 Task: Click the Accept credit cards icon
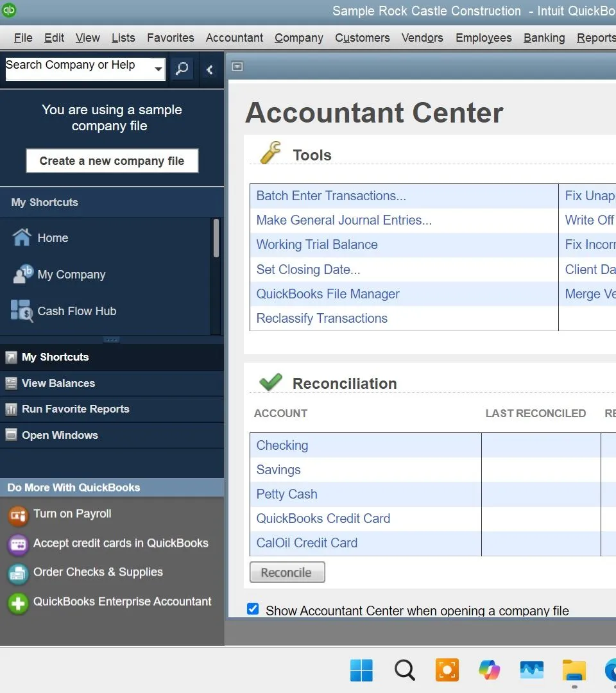(18, 545)
